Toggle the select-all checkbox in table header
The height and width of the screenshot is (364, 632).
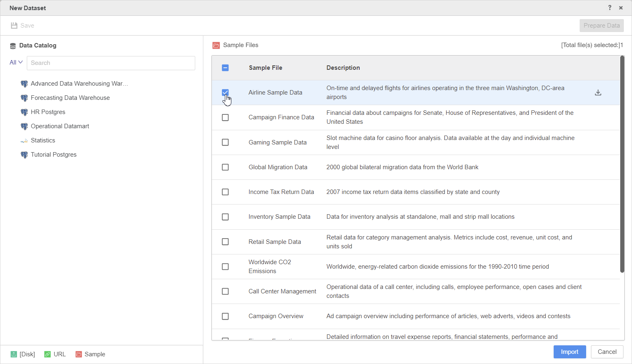tap(225, 68)
